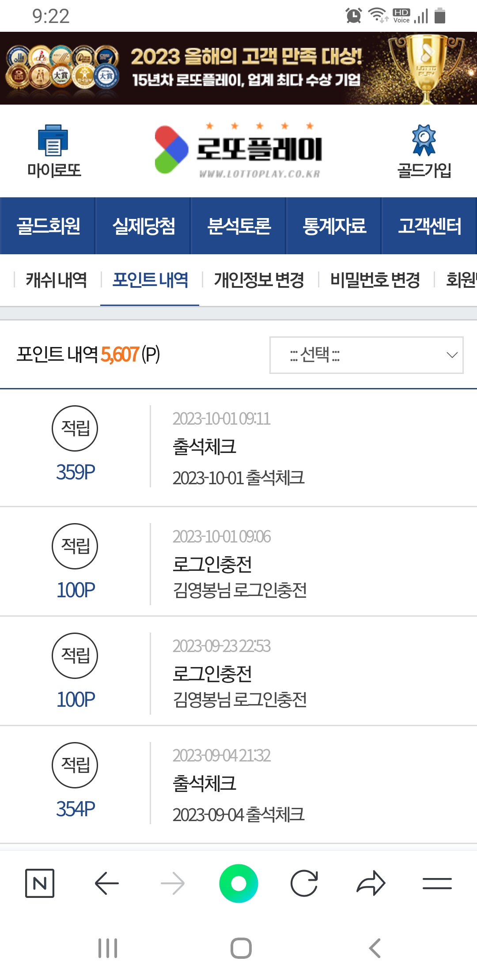Switch to 개인정보 변경 tab
Image resolution: width=477 pixels, height=980 pixels.
259,280
